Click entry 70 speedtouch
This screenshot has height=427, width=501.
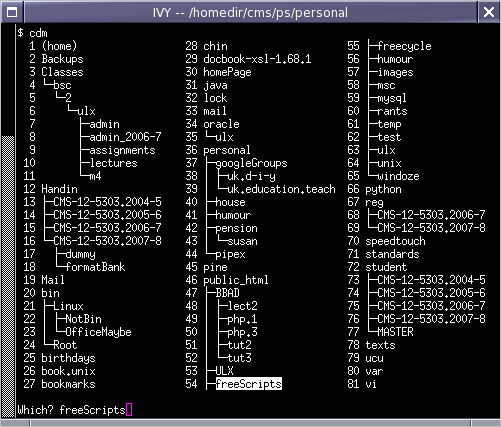click(x=395, y=241)
